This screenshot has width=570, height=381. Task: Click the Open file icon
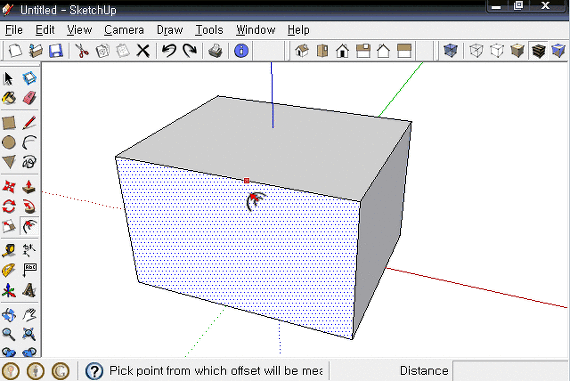36,51
